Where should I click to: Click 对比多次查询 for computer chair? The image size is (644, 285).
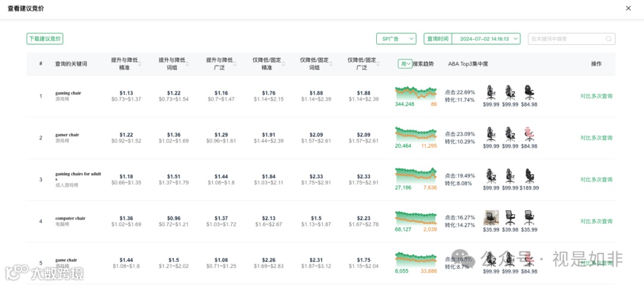[596, 221]
